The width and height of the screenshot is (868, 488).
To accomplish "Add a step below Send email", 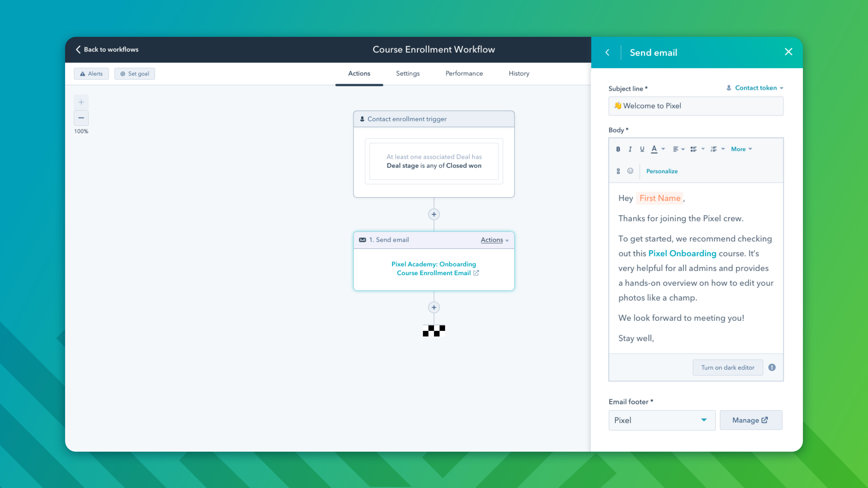I will (434, 307).
